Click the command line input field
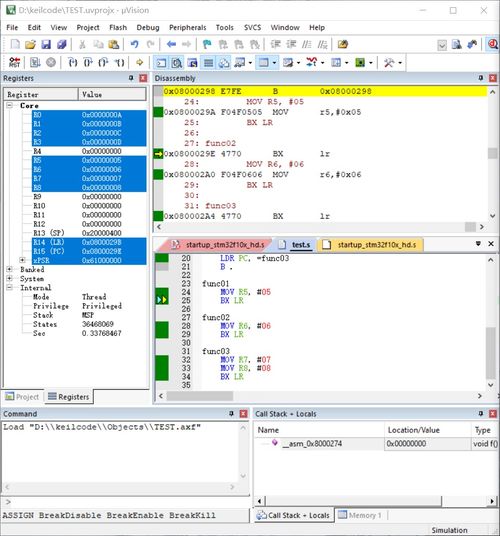Image resolution: width=500 pixels, height=536 pixels. coord(130,502)
